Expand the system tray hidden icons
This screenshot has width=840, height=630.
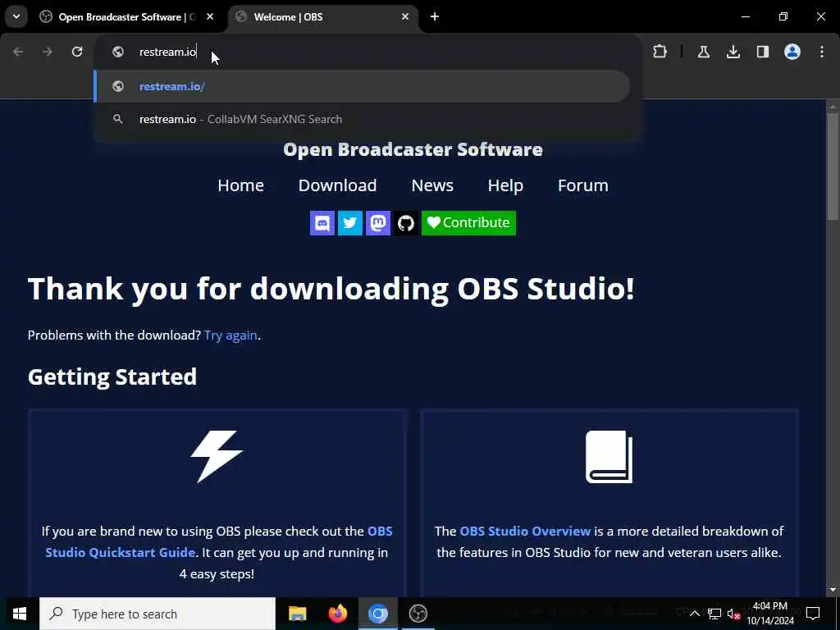click(x=694, y=614)
